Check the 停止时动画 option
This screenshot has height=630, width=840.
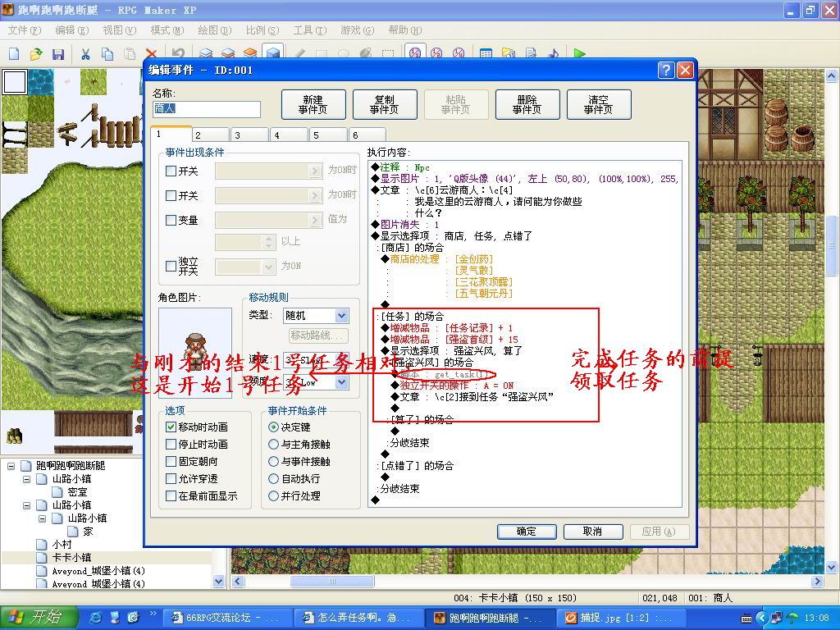[171, 444]
